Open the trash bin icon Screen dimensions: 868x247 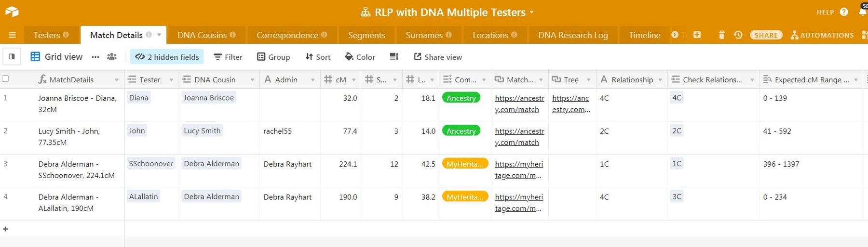tap(721, 35)
